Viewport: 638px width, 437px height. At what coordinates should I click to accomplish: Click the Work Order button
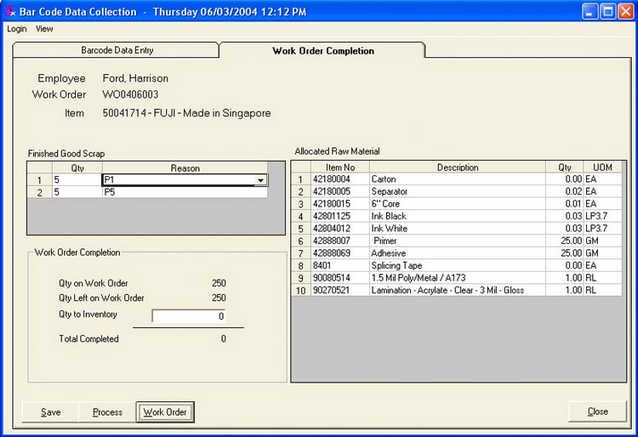click(165, 412)
